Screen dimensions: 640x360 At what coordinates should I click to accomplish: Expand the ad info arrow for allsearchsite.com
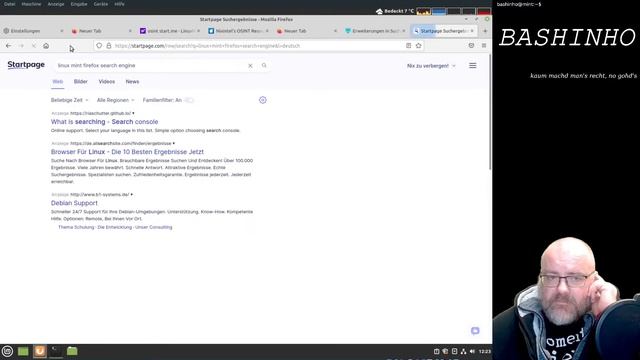tap(174, 143)
